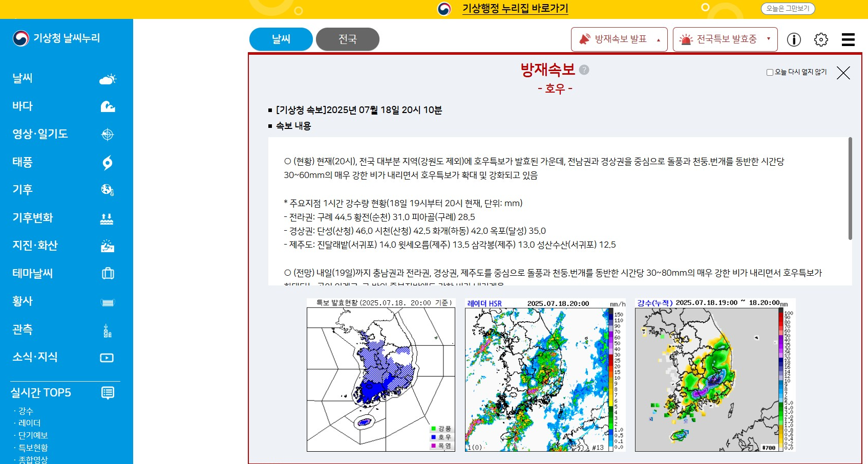Click the 테마날씨 suitcase icon
This screenshot has width=868, height=464.
(108, 273)
